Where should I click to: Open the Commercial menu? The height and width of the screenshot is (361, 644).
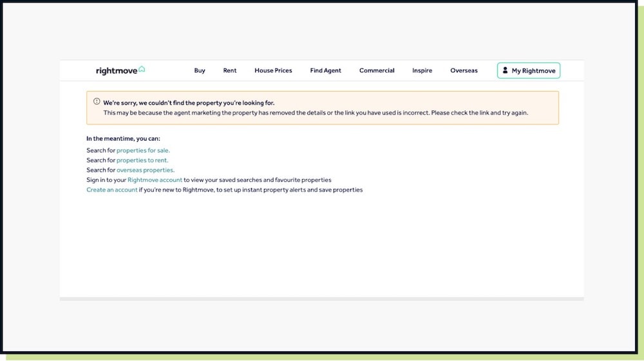[x=377, y=71]
